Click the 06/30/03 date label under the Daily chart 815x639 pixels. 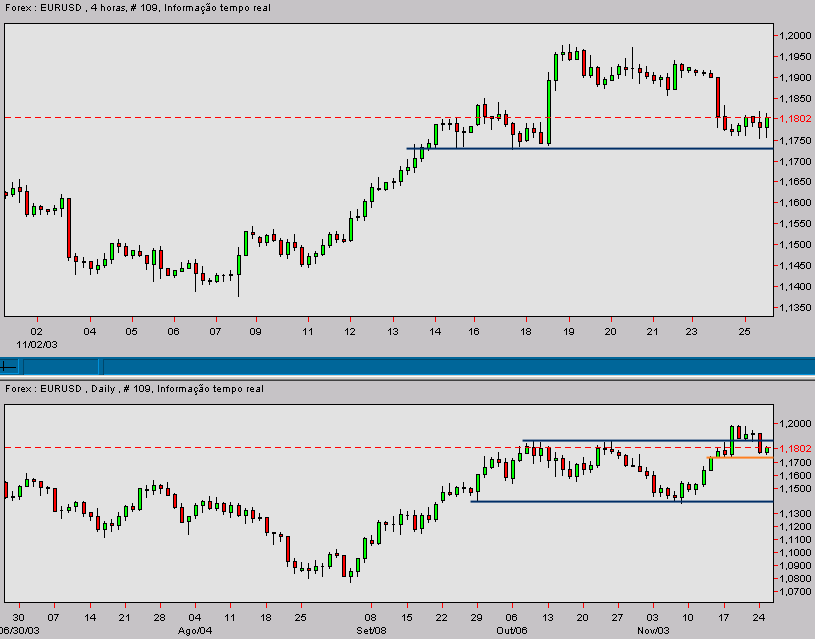20,631
